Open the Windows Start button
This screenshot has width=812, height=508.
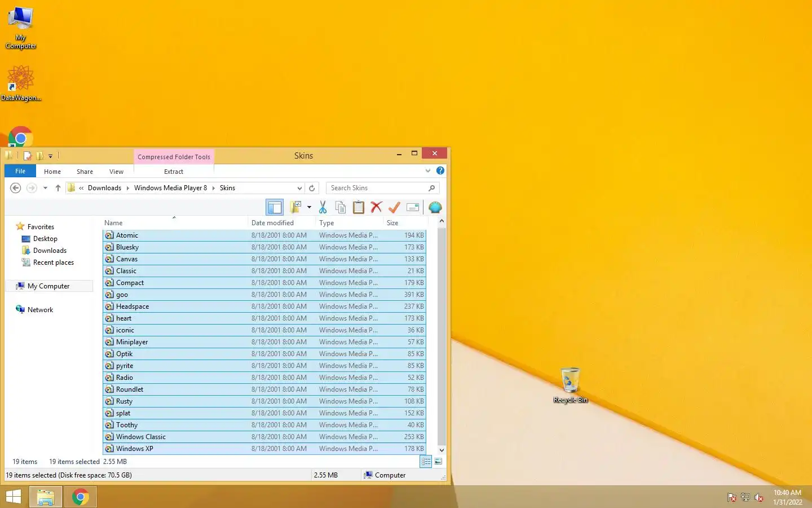tap(13, 497)
